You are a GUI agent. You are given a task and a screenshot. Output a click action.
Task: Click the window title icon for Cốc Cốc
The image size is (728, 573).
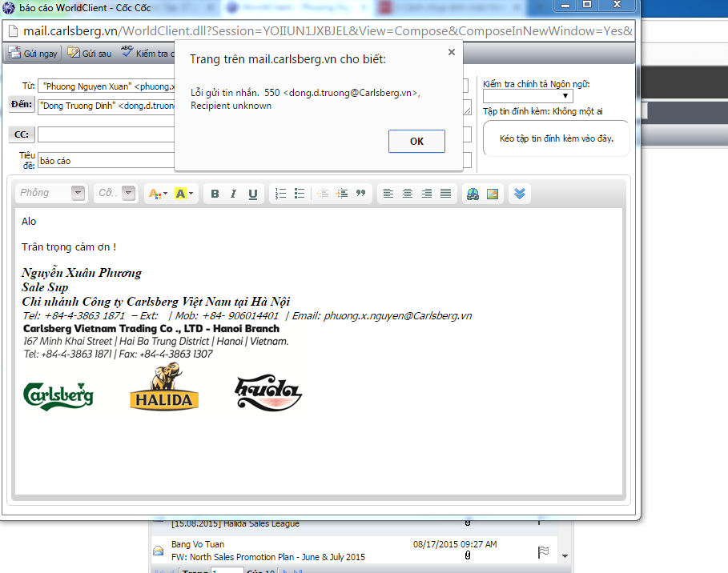[9, 8]
